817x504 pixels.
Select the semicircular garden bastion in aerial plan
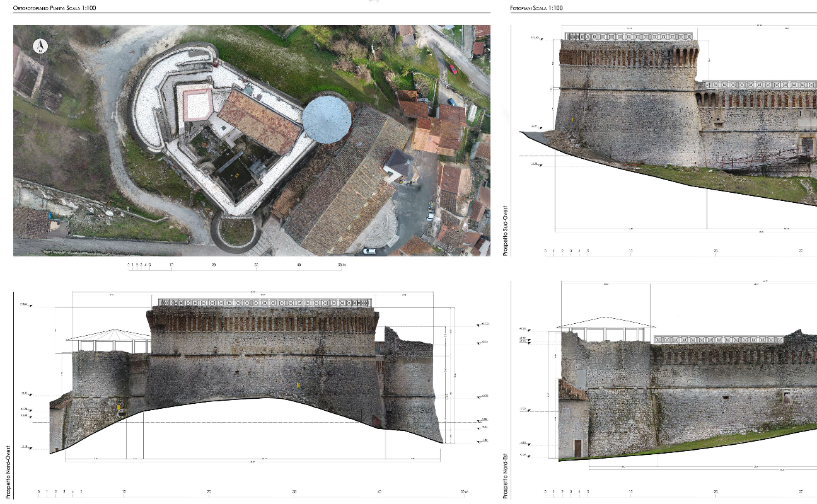(236, 231)
